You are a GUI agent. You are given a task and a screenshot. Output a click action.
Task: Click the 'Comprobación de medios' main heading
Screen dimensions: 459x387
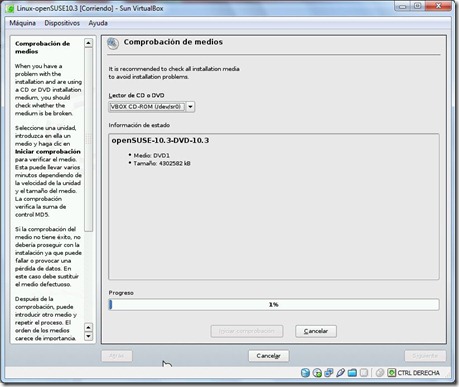(173, 42)
